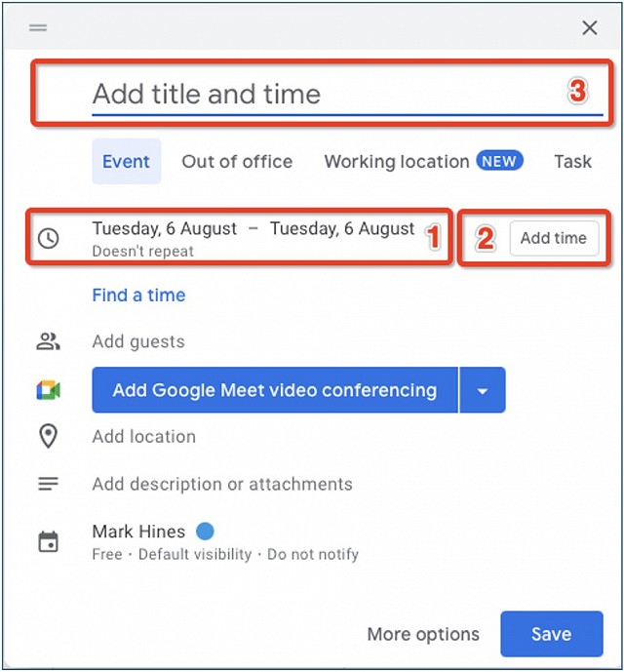Close the event creation dialog

[x=589, y=27]
